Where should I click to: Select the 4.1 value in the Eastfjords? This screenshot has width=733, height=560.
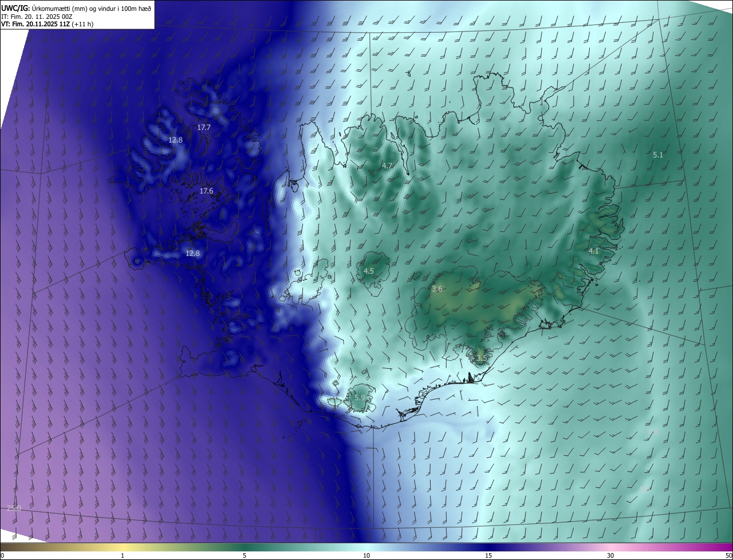coord(593,251)
